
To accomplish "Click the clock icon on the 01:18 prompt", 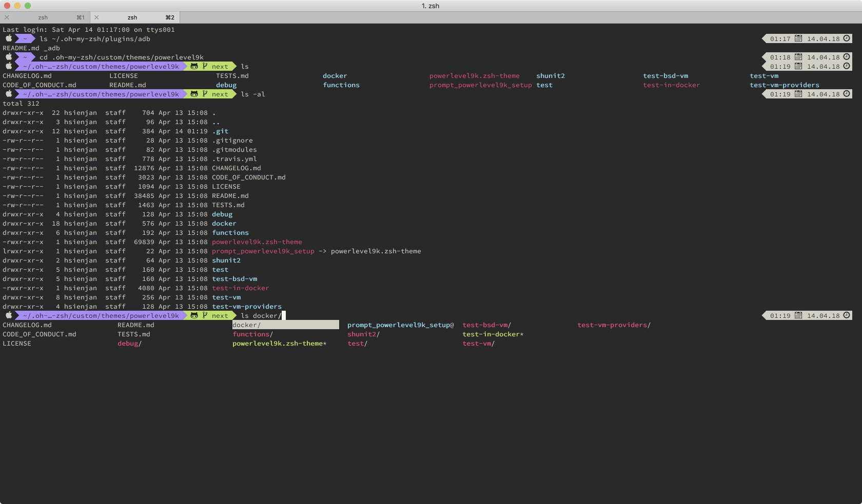I will coord(847,57).
